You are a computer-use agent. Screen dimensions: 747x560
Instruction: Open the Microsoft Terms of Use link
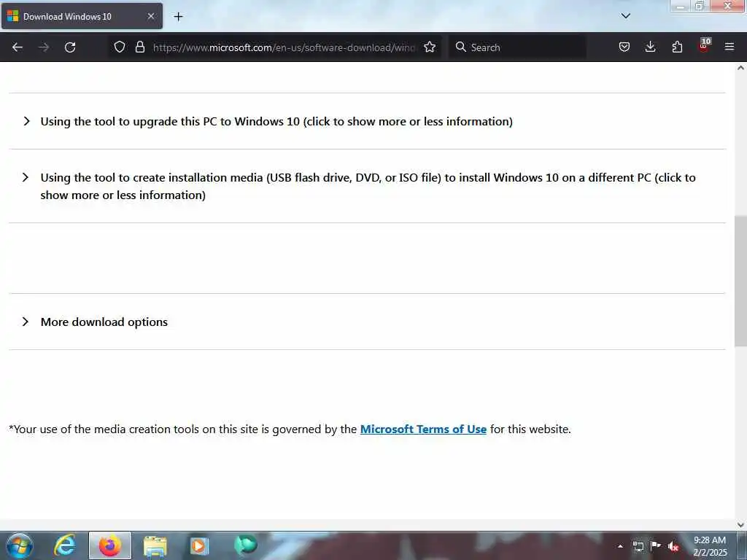[x=423, y=429]
